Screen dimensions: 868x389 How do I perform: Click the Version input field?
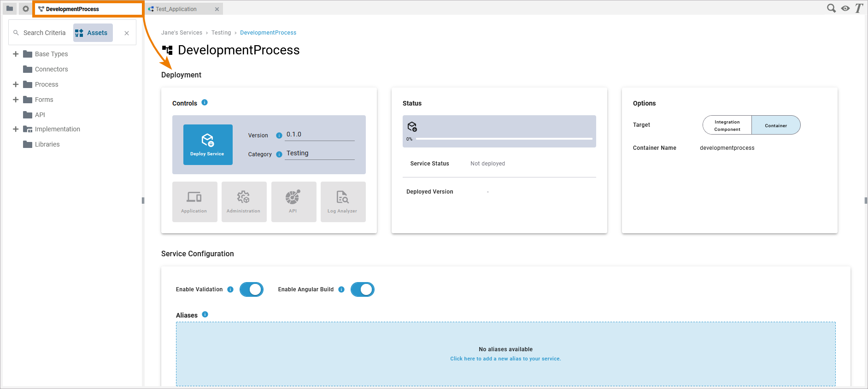(x=320, y=135)
